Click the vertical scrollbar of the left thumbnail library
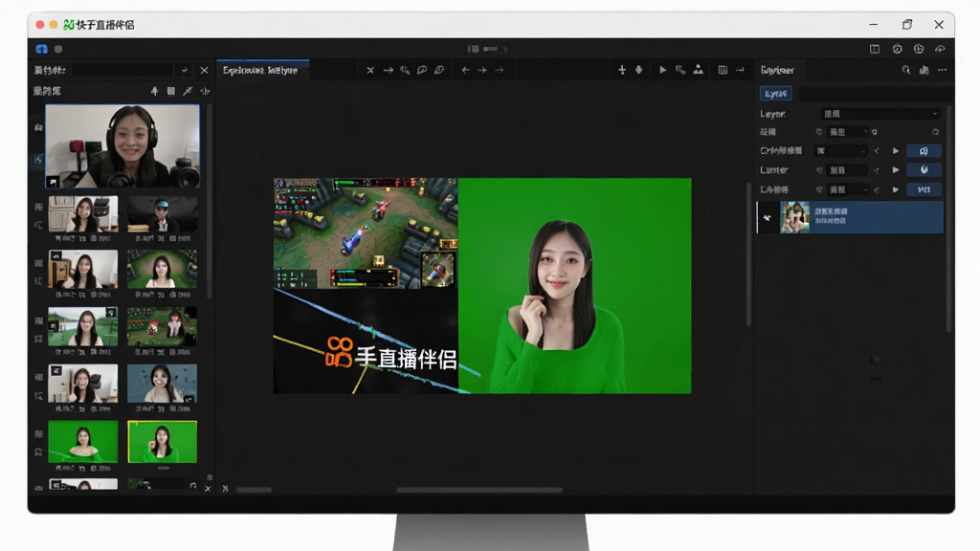Viewport: 980px width, 551px height. [210, 200]
